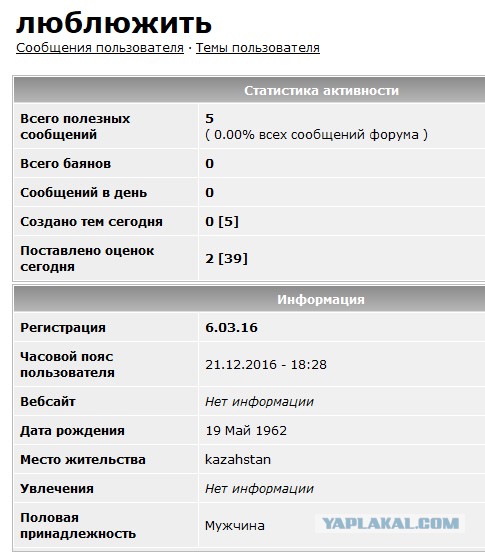
Task: Click the Поставлено оценок value 2 [39]
Action: (226, 259)
